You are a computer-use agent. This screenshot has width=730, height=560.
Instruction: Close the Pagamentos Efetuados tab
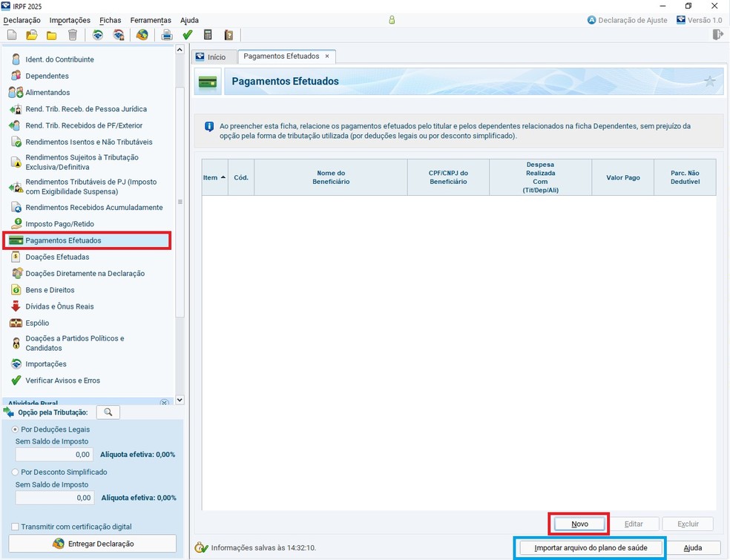(x=327, y=56)
